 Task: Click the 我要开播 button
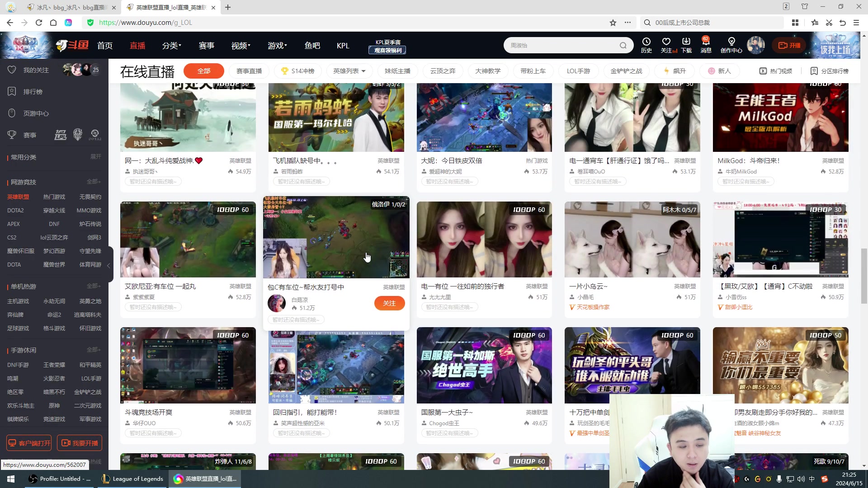click(80, 443)
